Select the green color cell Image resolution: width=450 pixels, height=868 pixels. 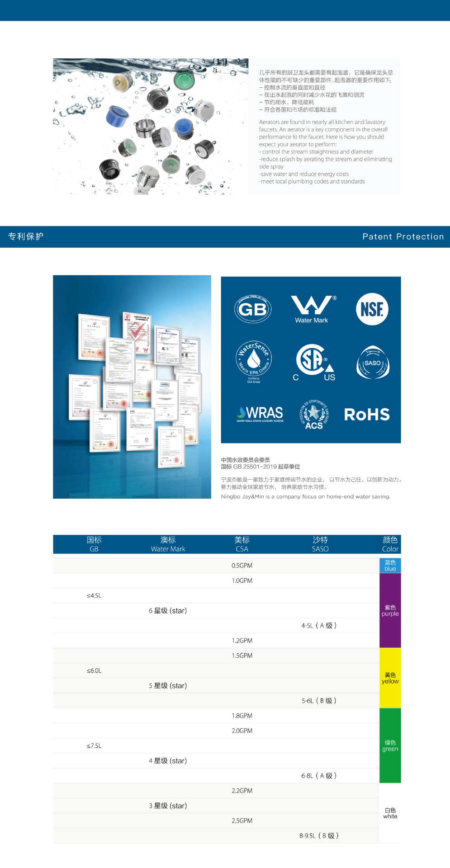(390, 745)
